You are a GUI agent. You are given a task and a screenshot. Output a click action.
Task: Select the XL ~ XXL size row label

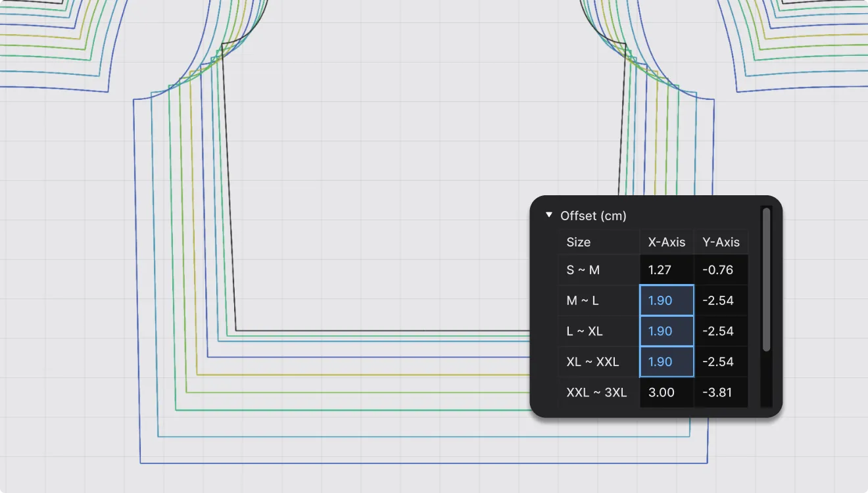[x=592, y=362]
